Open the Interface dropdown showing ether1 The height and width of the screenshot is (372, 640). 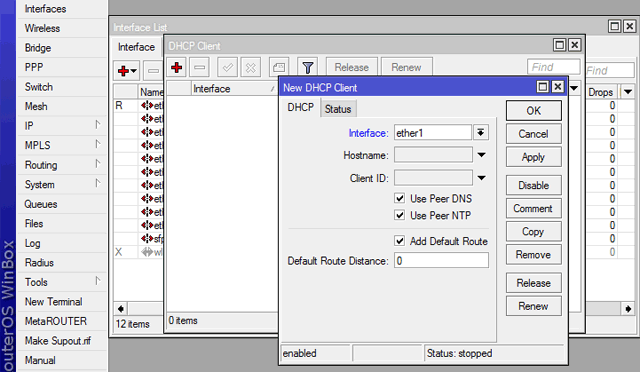pos(481,133)
